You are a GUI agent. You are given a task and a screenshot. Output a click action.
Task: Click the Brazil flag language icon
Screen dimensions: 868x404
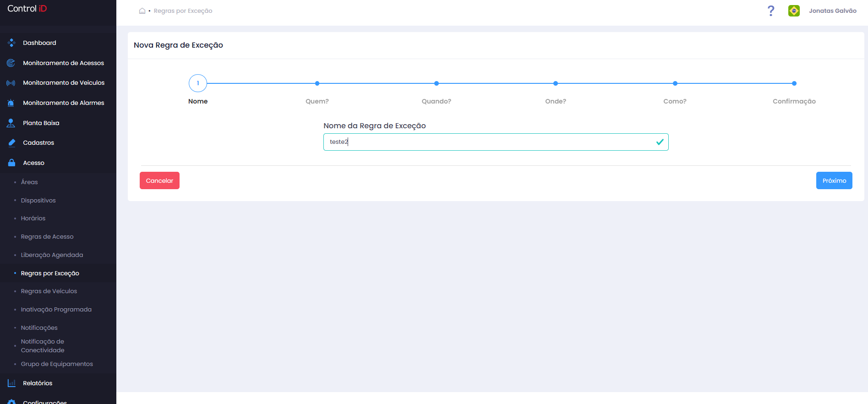794,11
